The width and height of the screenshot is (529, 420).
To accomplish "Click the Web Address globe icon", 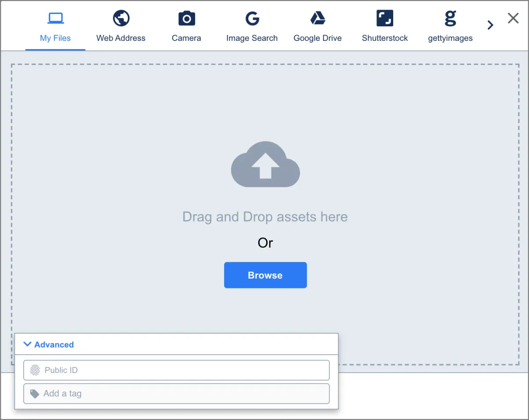I will pyautogui.click(x=121, y=18).
